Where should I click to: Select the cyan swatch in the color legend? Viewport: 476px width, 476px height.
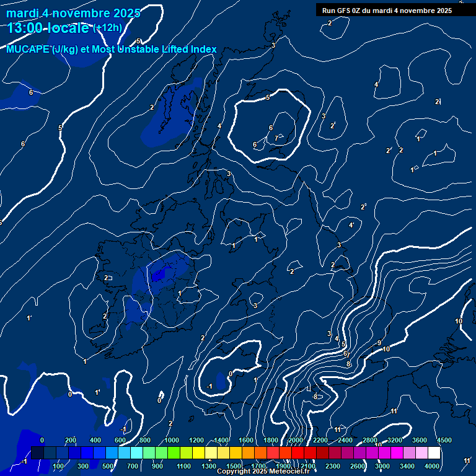pos(136,452)
